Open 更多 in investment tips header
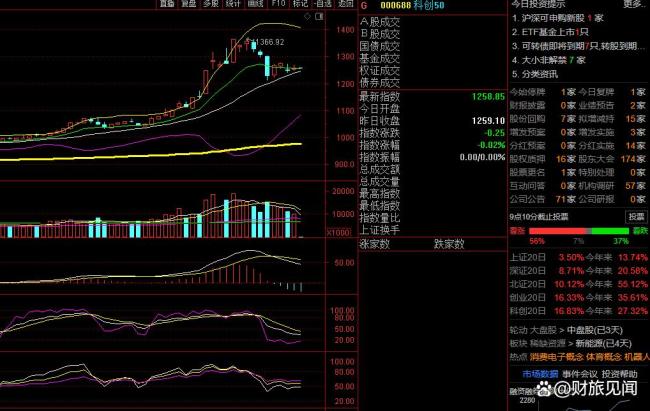Screen dimensions: 650x411 point(634,4)
